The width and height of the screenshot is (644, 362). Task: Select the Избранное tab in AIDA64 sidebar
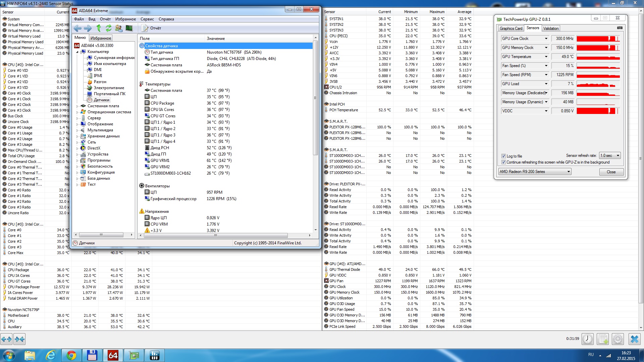click(101, 38)
